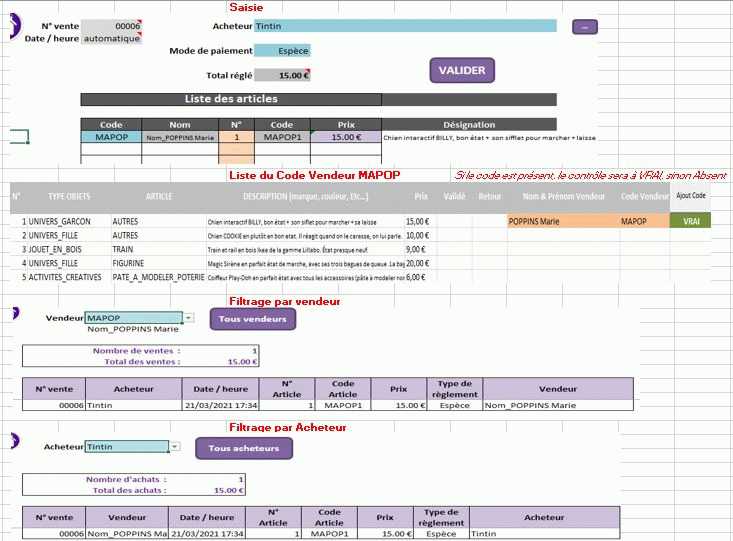
Task: Click the DESCRIPTION column header
Action: tap(305, 196)
